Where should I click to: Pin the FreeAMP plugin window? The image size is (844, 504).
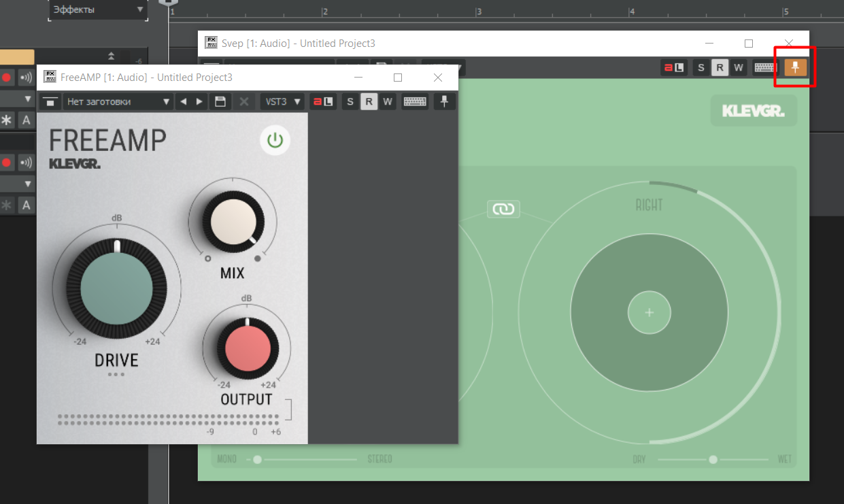[445, 102]
